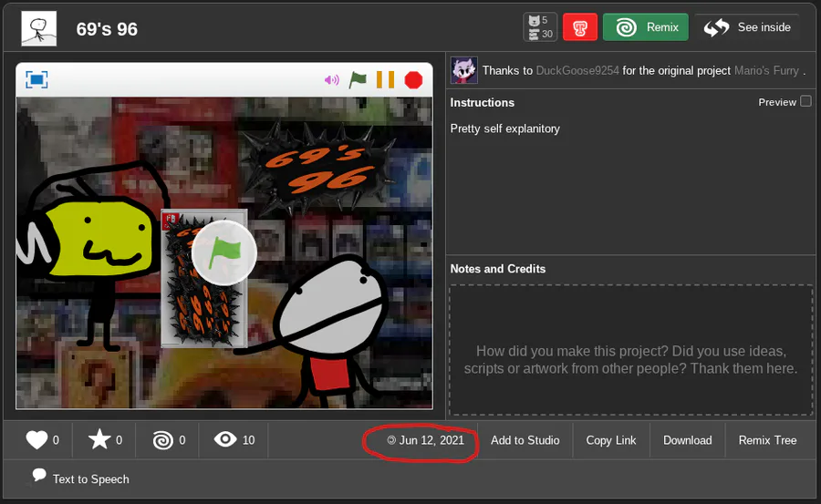Click the project title 69's 96
This screenshot has height=504, width=821.
tap(107, 29)
